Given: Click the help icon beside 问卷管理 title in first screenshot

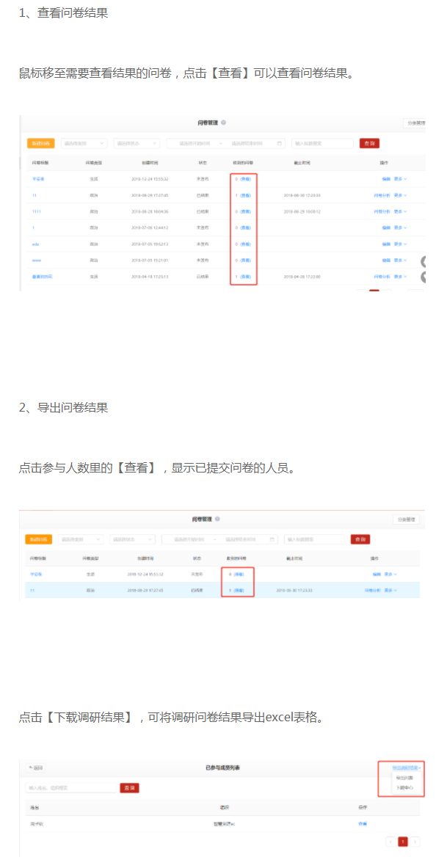Looking at the screenshot, I should [224, 123].
